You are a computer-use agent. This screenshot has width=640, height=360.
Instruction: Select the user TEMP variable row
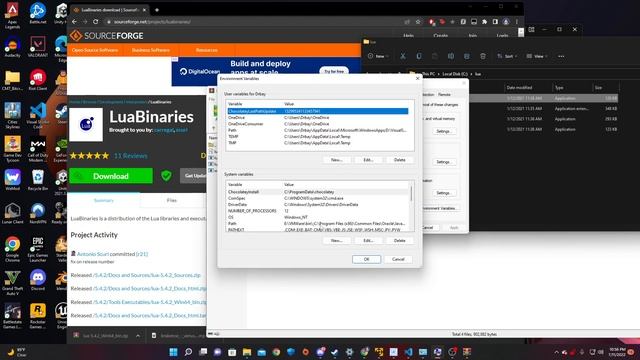318,136
